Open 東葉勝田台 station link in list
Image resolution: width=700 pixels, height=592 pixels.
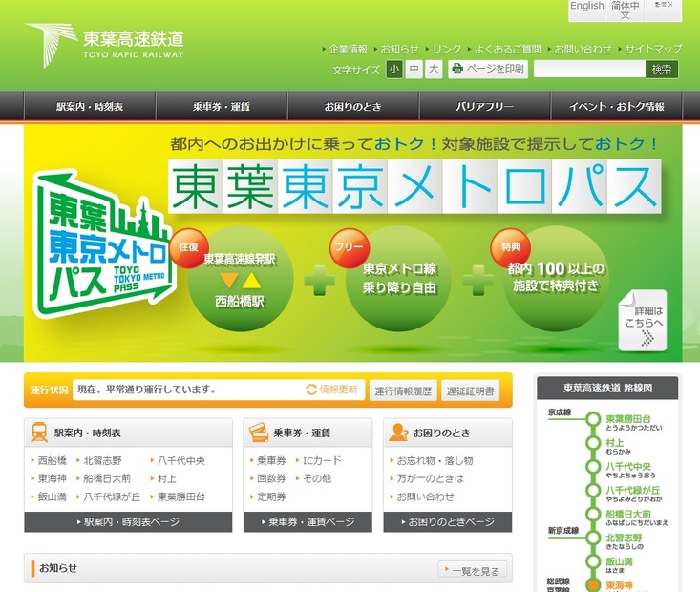181,497
